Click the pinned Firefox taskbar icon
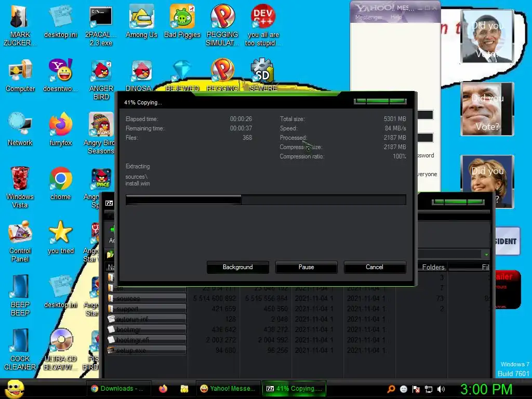Screen dimensions: 532x399 [x=163, y=389]
